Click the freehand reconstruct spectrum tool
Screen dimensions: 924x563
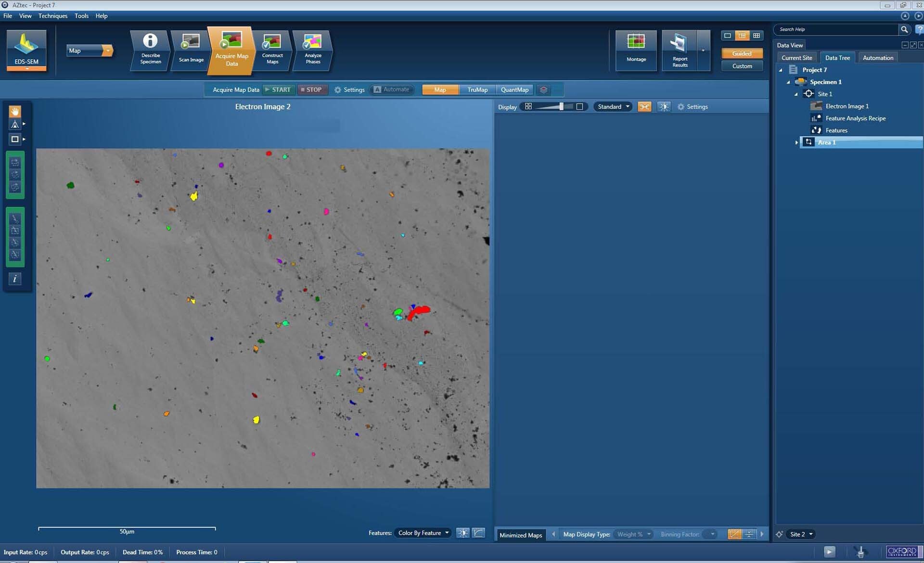[x=15, y=255]
